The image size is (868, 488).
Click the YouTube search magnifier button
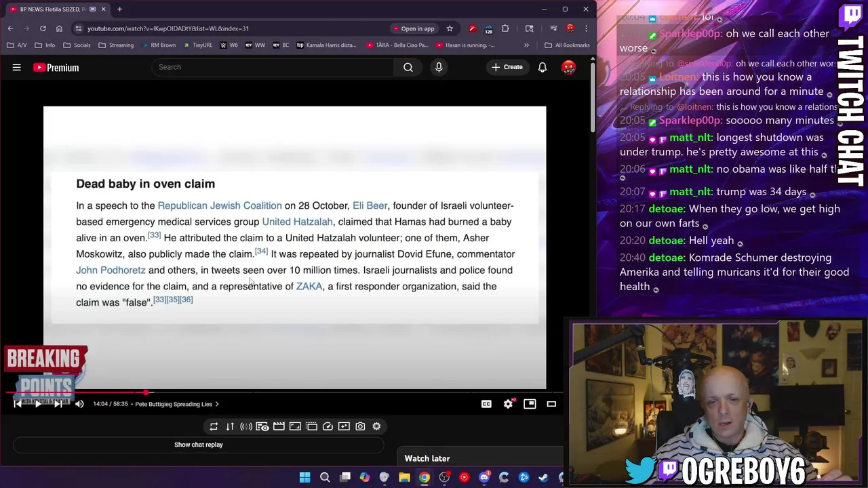(408, 67)
